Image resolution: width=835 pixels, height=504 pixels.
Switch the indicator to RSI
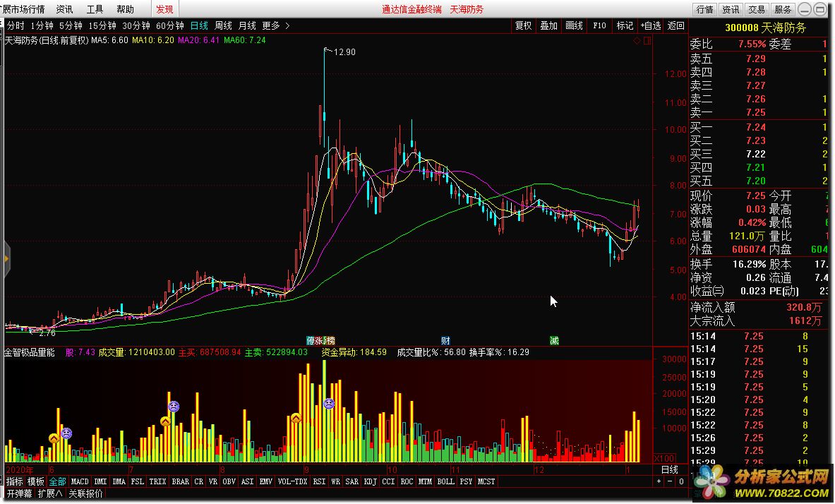click(x=319, y=481)
